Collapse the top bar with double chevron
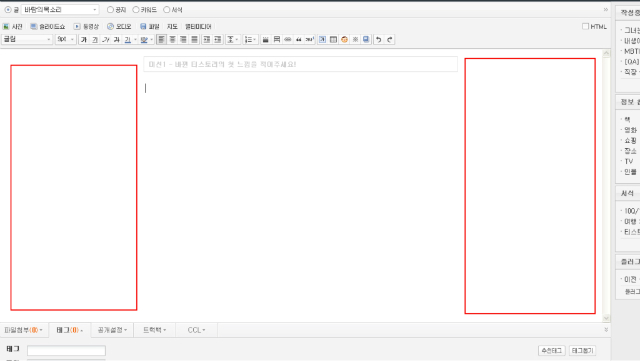Screen dimensions: 640x361 tap(606, 10)
